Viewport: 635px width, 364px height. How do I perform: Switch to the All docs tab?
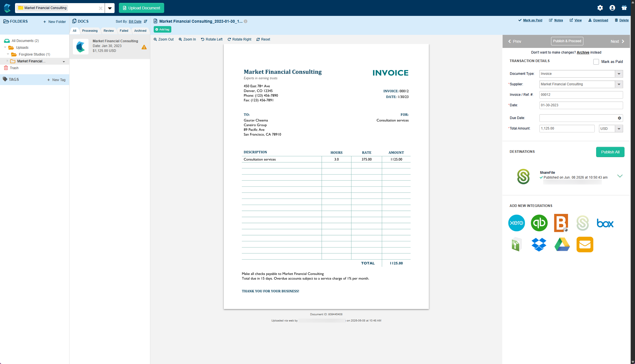tap(75, 31)
